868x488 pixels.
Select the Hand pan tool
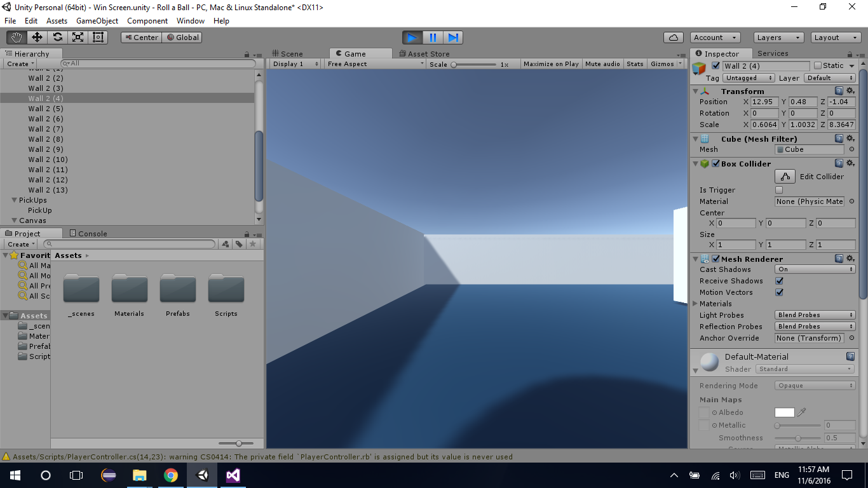(x=17, y=37)
